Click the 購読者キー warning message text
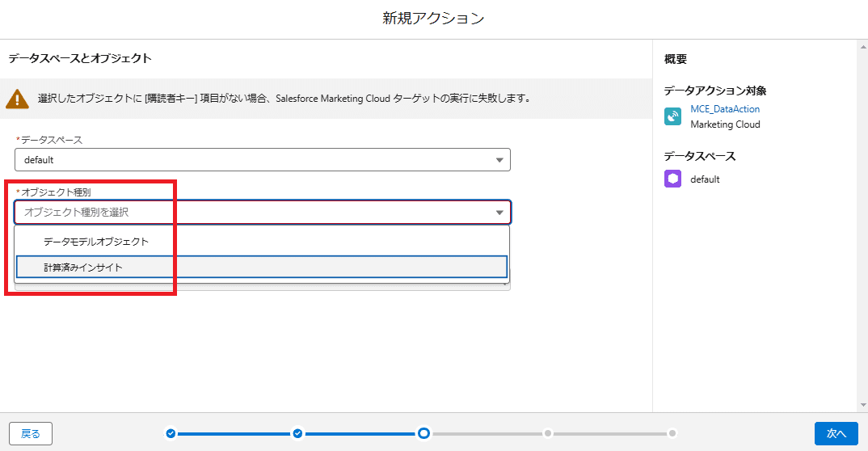Viewport: 868px width, 451px height. [284, 99]
